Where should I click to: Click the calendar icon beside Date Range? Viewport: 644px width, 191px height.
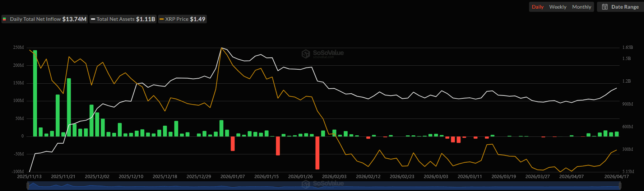pos(605,7)
